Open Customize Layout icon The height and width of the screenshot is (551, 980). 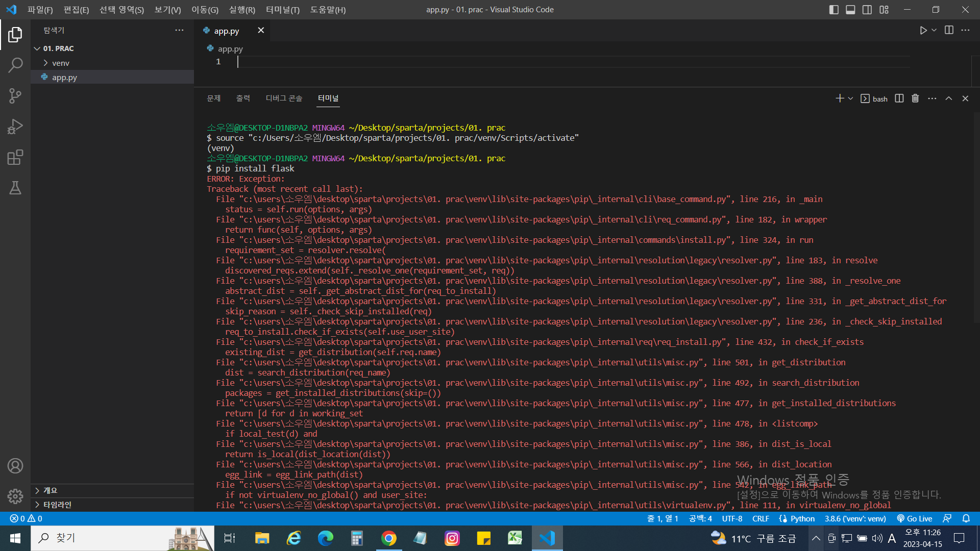click(x=884, y=10)
